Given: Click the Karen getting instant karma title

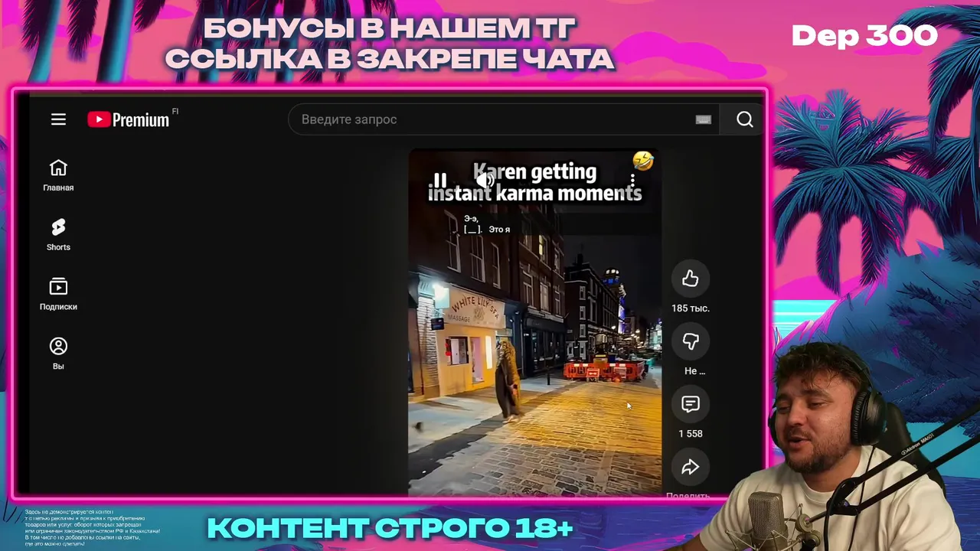Looking at the screenshot, I should (534, 182).
